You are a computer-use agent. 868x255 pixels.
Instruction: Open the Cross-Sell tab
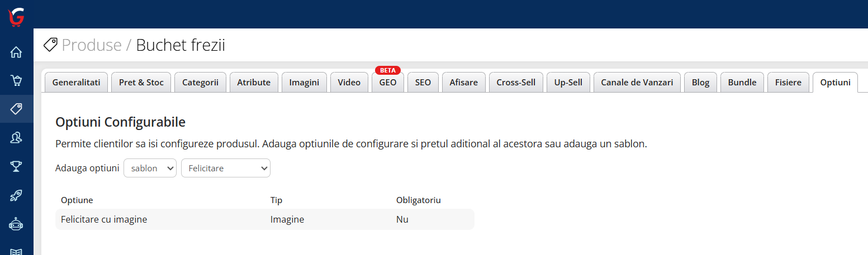pos(516,82)
